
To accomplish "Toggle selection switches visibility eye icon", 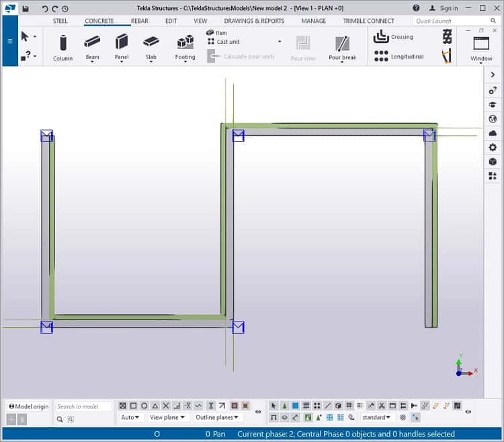I will [468, 412].
